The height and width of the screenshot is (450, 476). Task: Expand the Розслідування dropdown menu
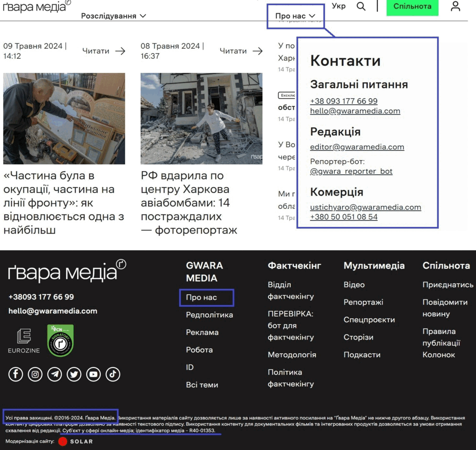[113, 16]
